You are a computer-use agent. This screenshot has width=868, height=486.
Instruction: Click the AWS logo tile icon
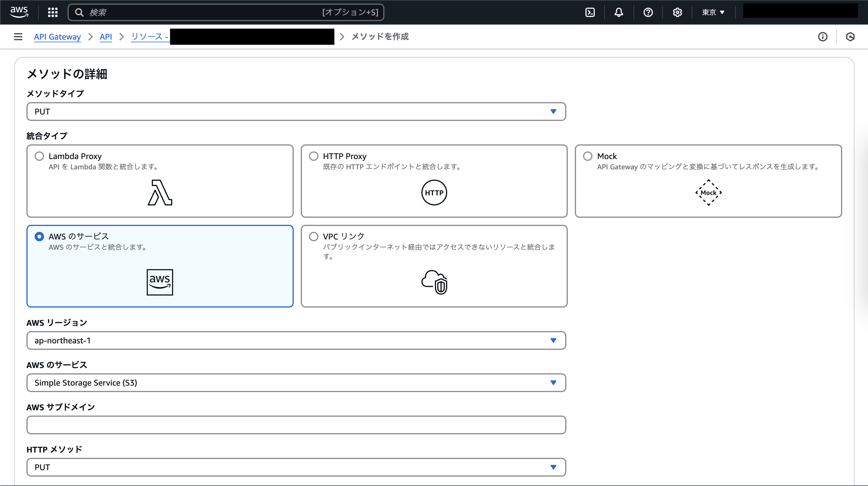160,282
